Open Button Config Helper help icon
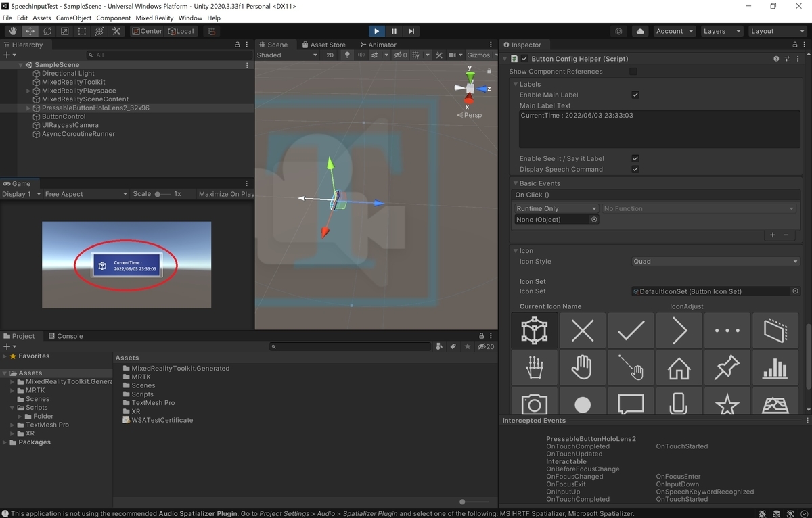 coord(777,59)
